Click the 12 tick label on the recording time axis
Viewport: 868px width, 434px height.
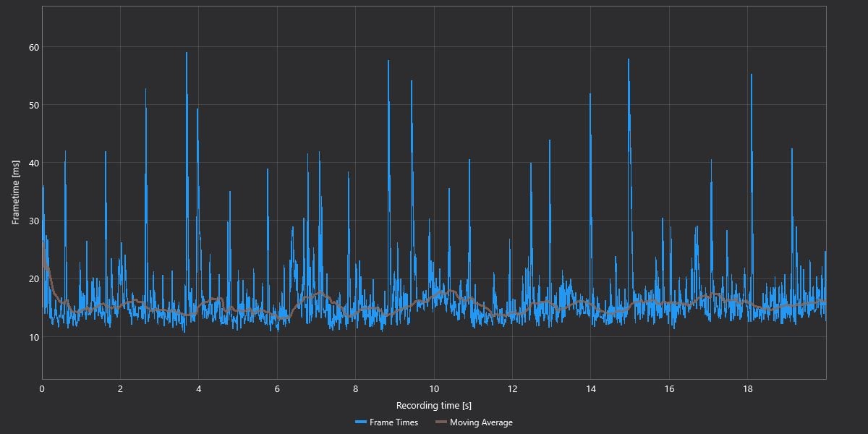pyautogui.click(x=512, y=388)
